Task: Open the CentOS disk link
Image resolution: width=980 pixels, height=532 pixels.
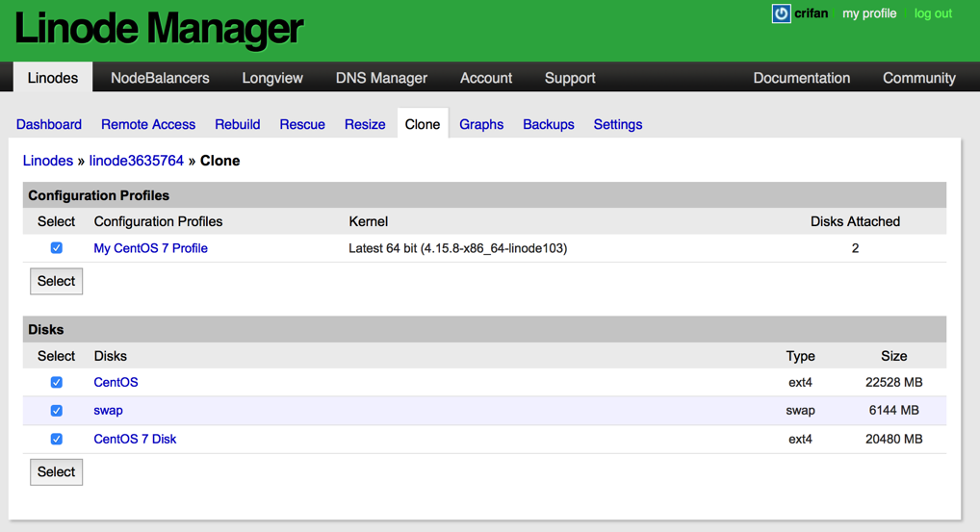Action: pos(116,382)
